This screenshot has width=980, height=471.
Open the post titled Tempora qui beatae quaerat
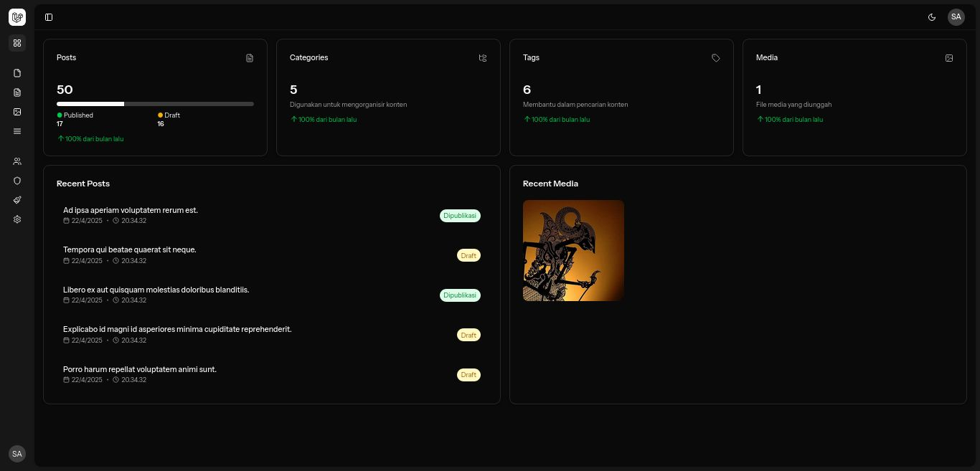[x=129, y=249]
